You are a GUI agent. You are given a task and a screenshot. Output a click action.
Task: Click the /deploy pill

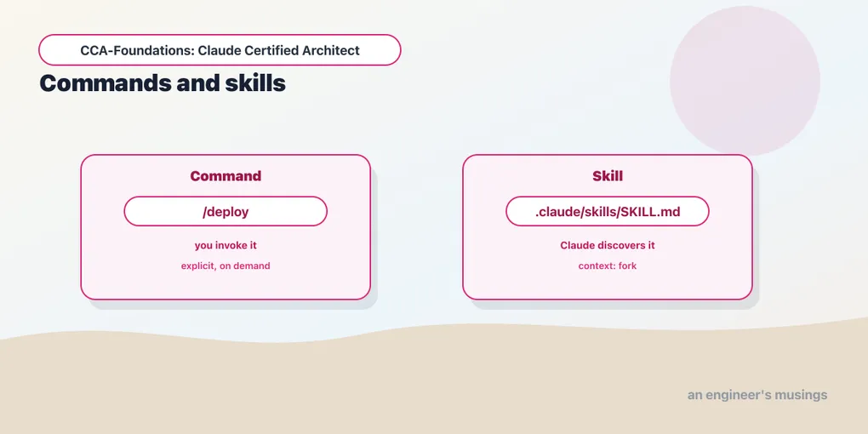click(x=226, y=211)
